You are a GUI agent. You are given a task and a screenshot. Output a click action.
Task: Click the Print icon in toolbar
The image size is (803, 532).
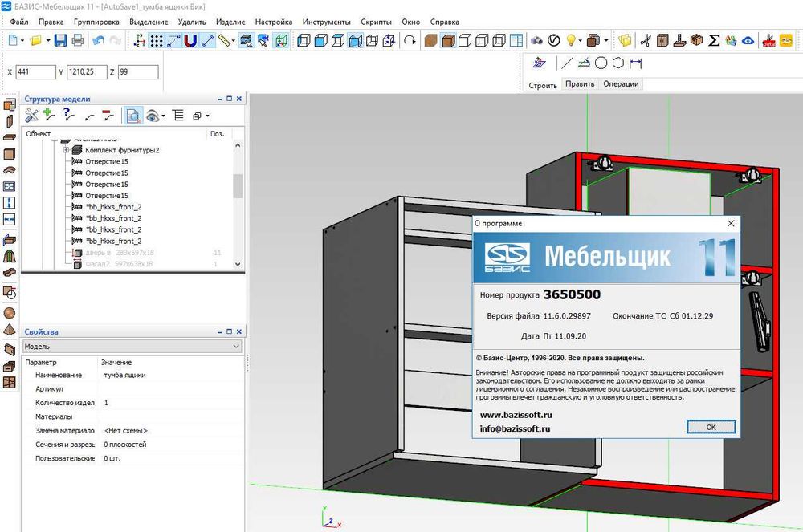(x=77, y=40)
